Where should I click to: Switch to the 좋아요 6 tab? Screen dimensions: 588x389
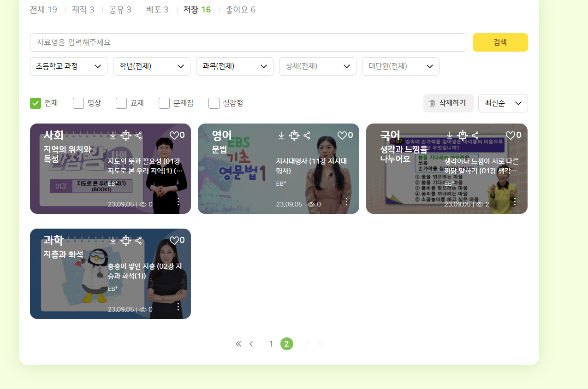tap(240, 10)
